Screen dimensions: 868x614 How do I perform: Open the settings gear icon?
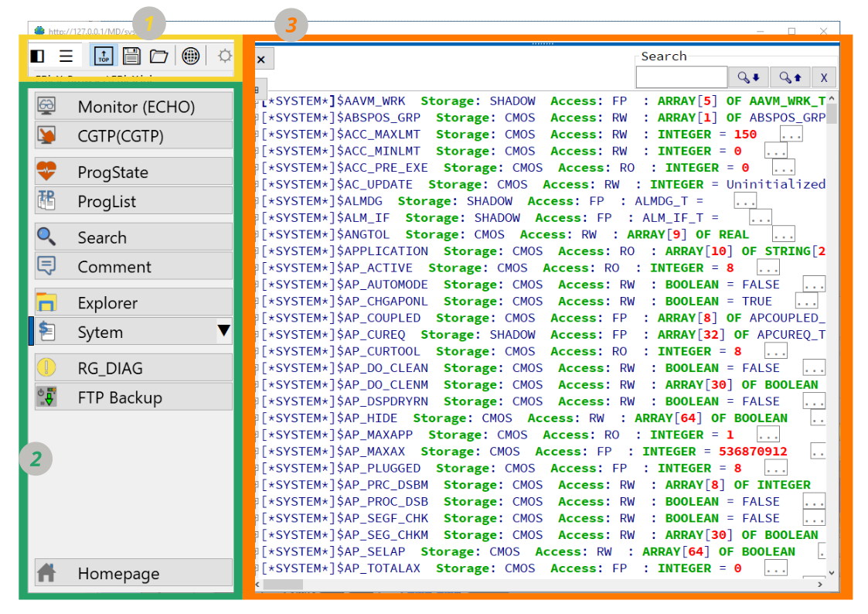click(224, 55)
